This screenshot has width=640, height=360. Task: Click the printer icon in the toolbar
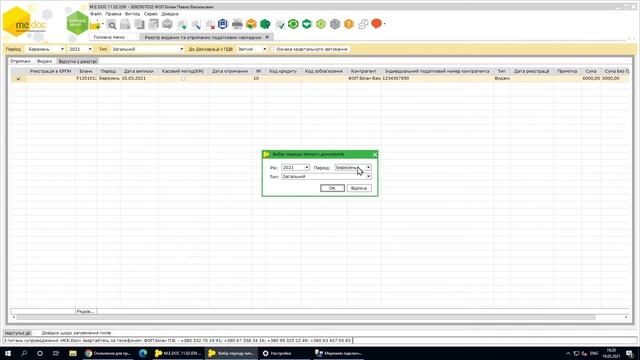pos(237,24)
